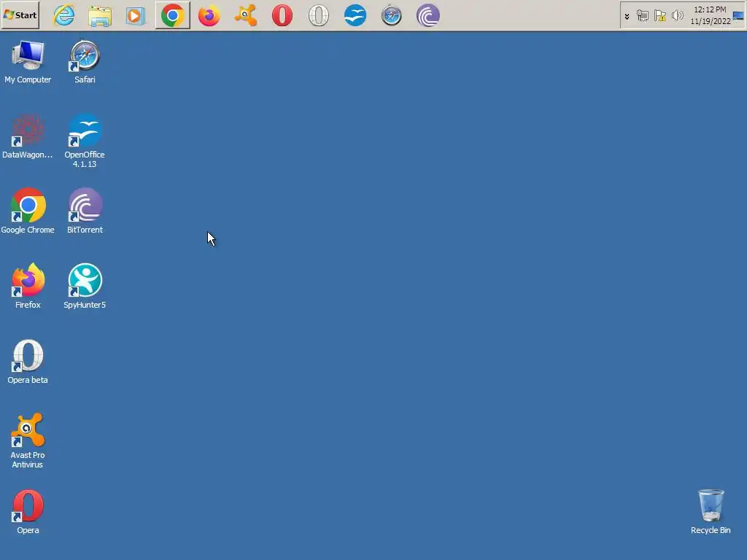Launch red Opera from the taskbar
This screenshot has width=747, height=560.
pyautogui.click(x=282, y=15)
